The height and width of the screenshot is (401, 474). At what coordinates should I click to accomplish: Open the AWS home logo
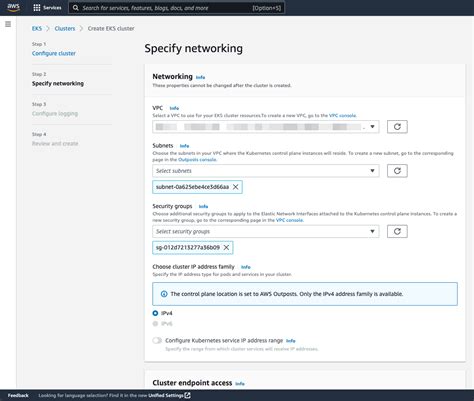pos(13,7)
